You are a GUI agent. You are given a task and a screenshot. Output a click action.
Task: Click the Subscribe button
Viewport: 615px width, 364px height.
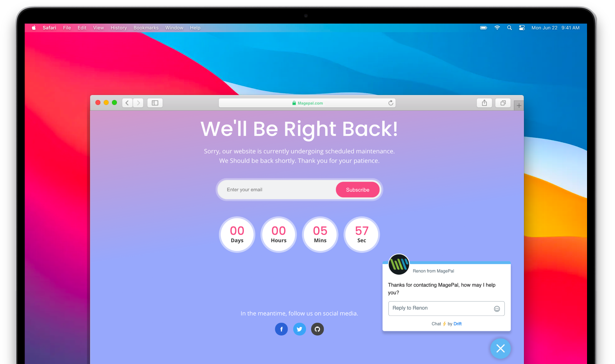click(358, 189)
